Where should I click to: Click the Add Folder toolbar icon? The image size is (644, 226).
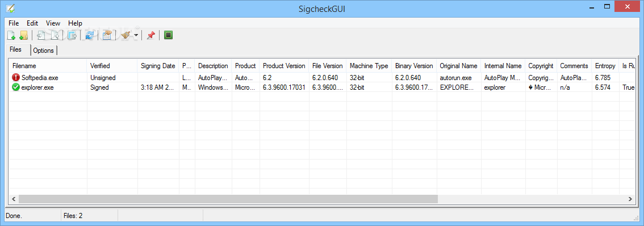(x=23, y=35)
